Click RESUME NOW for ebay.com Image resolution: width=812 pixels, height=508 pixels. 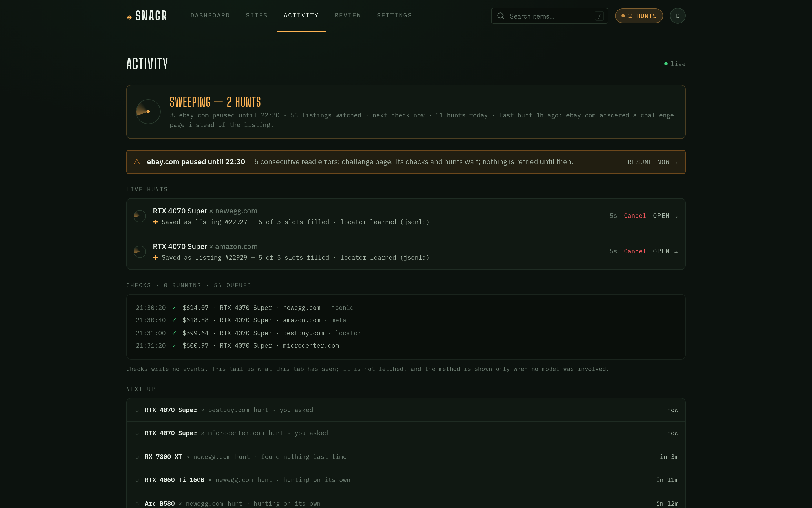pyautogui.click(x=653, y=162)
